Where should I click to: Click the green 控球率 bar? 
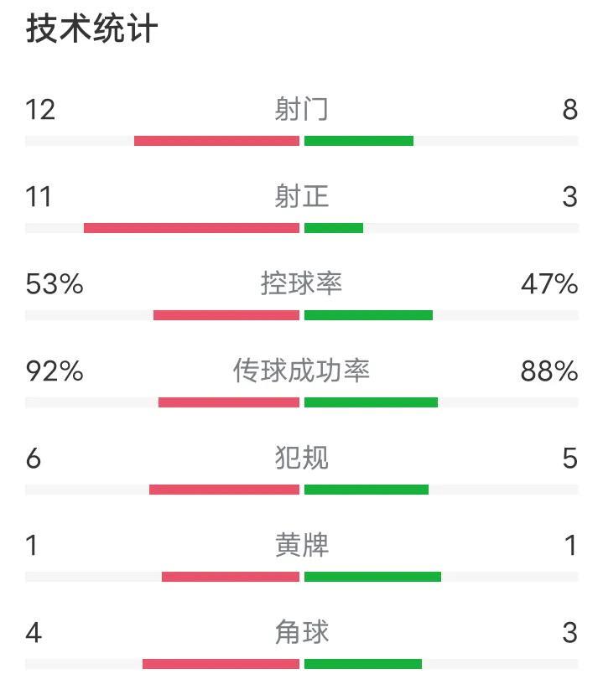(368, 315)
